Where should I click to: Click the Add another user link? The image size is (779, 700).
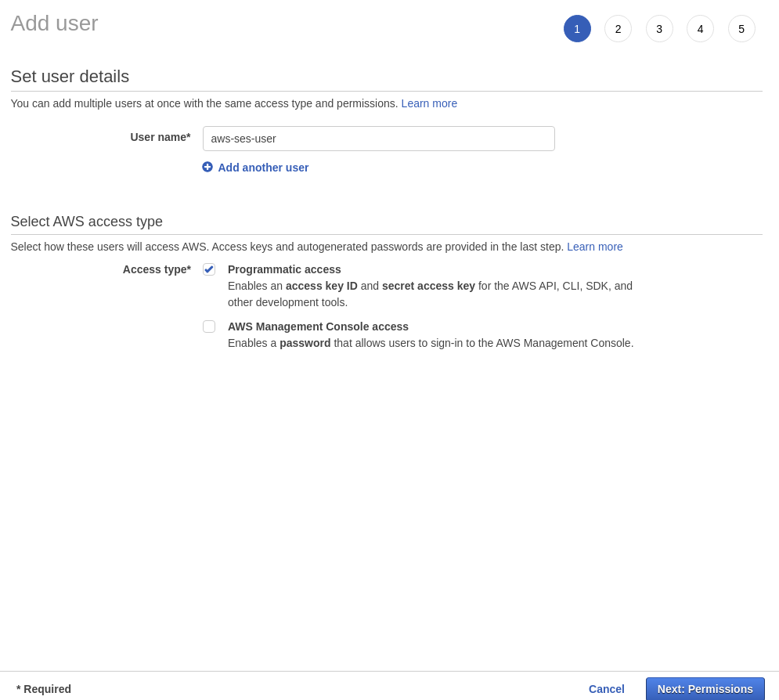(x=263, y=168)
